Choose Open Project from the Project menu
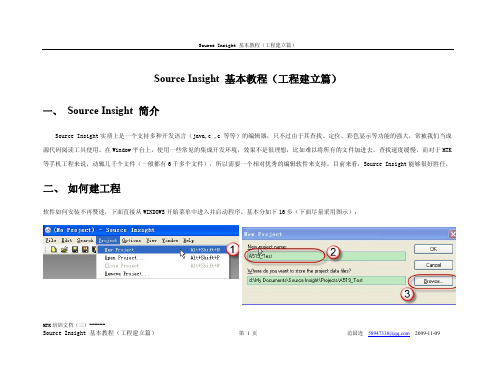 pyautogui.click(x=163, y=258)
